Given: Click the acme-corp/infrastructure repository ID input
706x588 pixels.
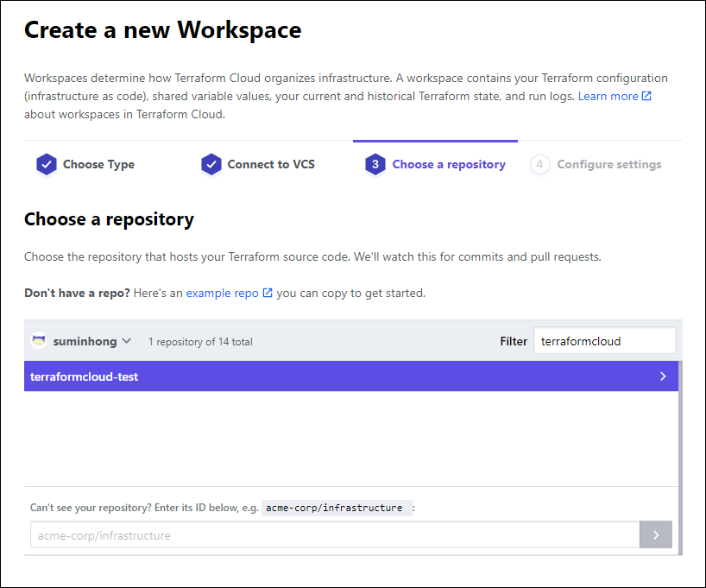Looking at the screenshot, I should pyautogui.click(x=335, y=534).
